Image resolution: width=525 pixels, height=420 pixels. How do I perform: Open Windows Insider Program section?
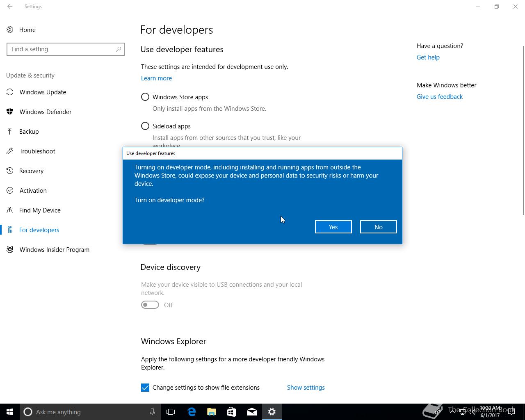54,249
